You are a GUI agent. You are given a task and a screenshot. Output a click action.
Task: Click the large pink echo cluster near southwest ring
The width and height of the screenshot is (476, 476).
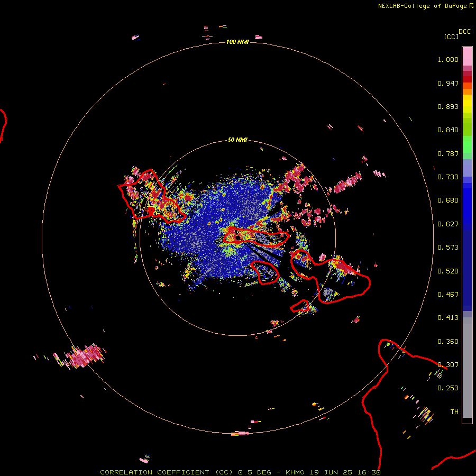[x=85, y=356]
